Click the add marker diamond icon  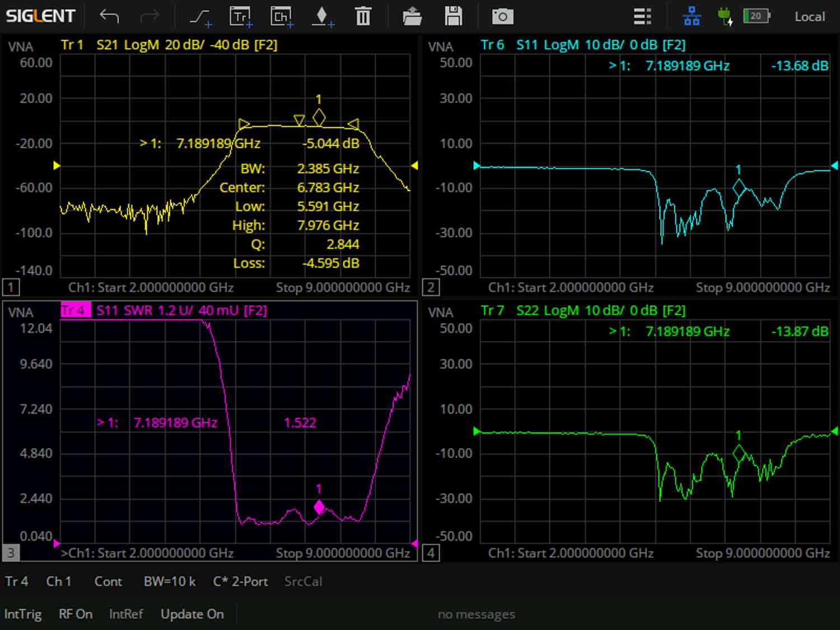322,17
